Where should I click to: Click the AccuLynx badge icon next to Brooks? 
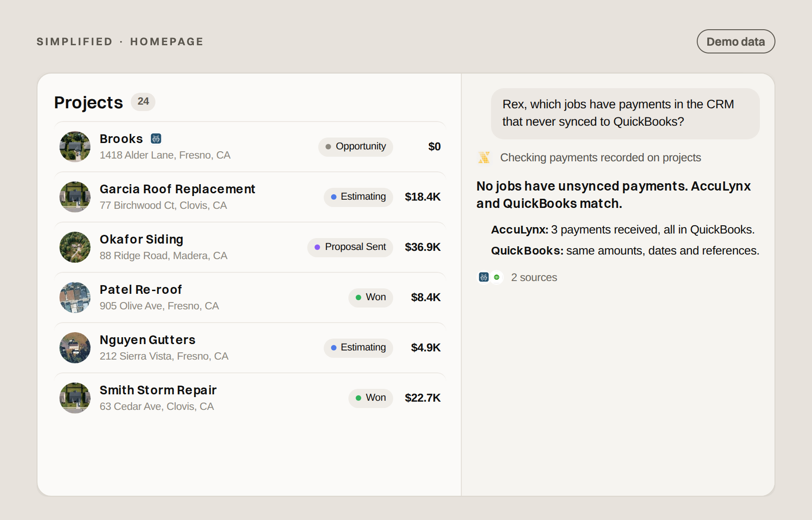(x=156, y=138)
